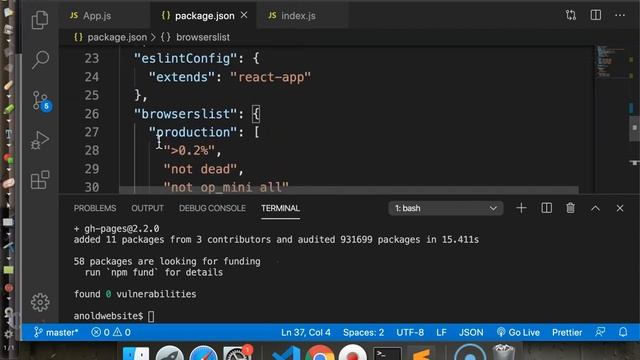Viewport: 640px width, 360px height.
Task: Click "58 packages are looking for funding" line
Action: coord(167,261)
